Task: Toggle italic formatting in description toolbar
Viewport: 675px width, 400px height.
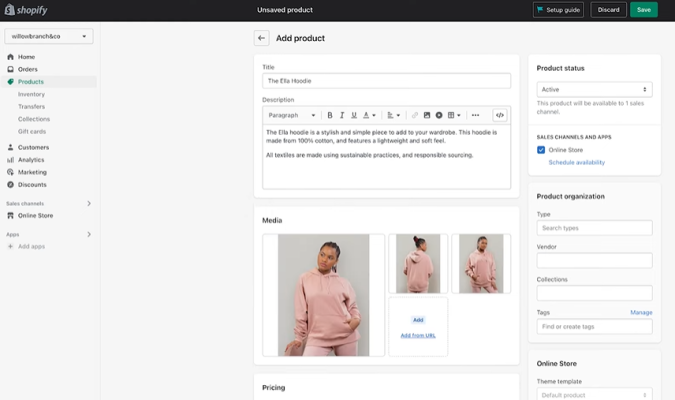Action: click(x=342, y=115)
